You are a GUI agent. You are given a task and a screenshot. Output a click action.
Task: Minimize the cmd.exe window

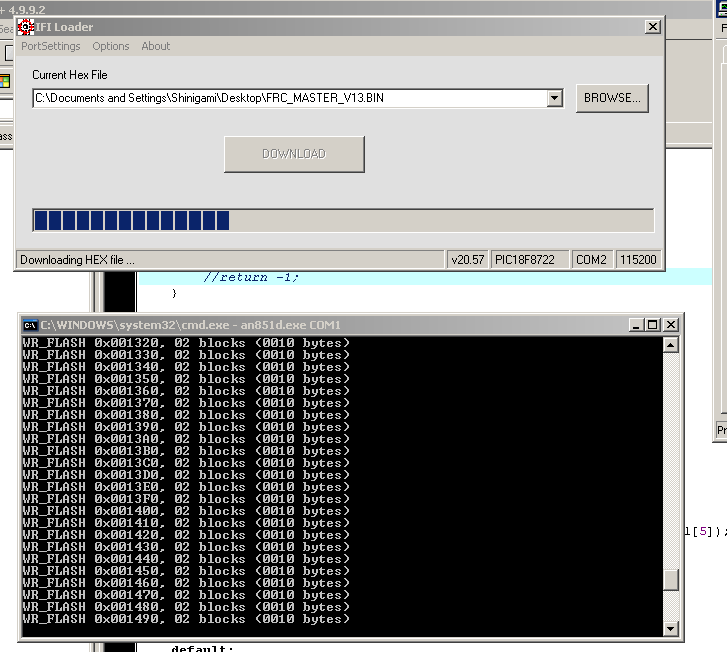636,325
